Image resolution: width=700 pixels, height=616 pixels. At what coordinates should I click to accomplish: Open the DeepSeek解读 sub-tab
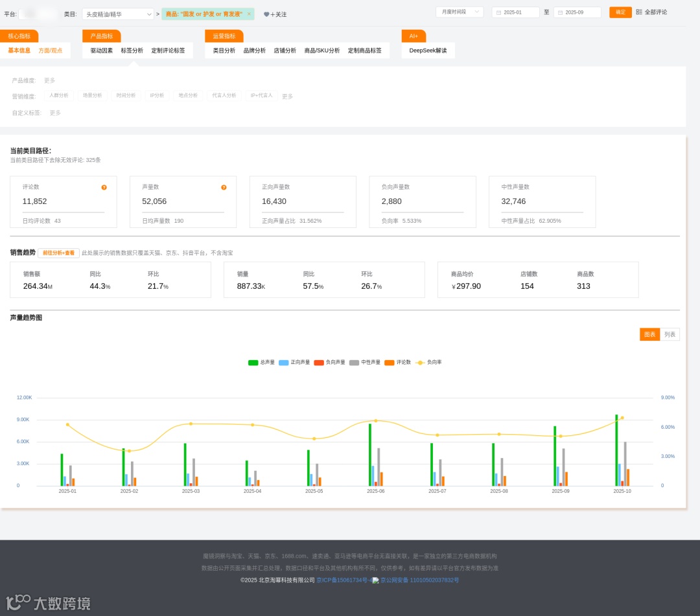tap(428, 51)
